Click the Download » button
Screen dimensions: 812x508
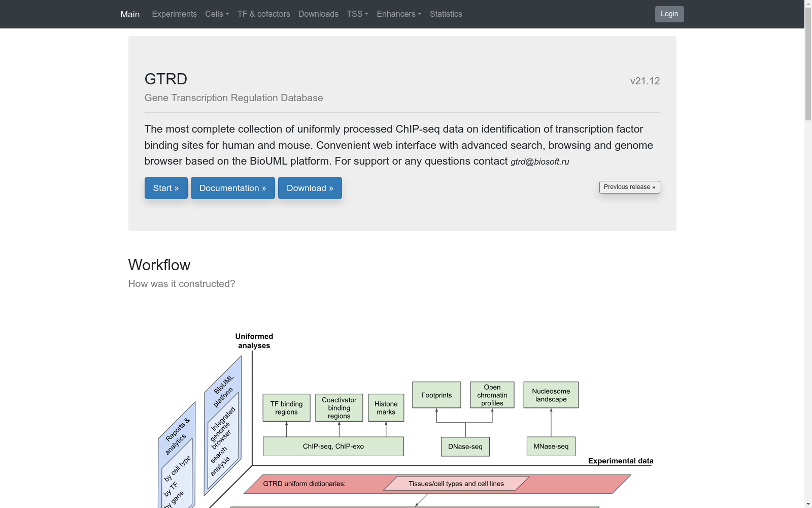[310, 188]
